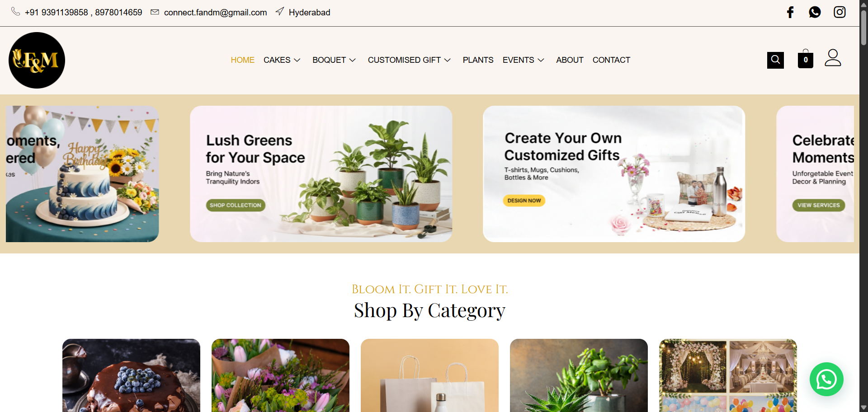Expand the Boquet dropdown menu
868x412 pixels.
point(334,60)
